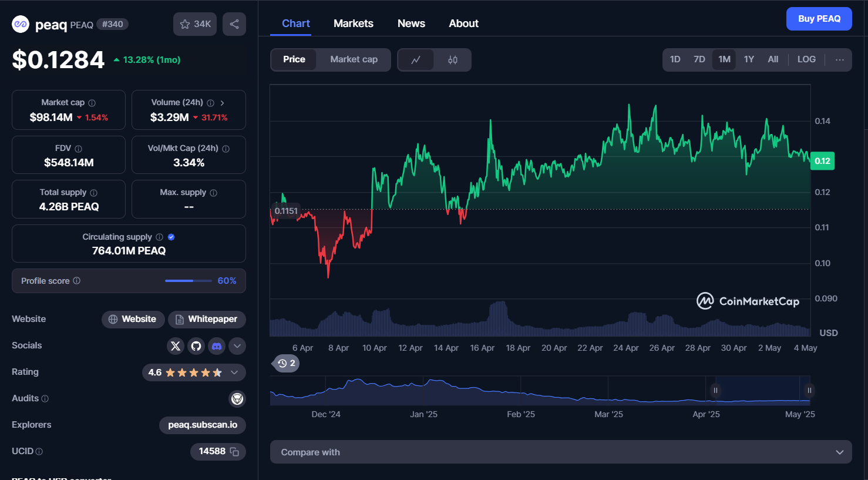
Task: Copy the UCID 14588 with copy icon
Action: coord(234,452)
